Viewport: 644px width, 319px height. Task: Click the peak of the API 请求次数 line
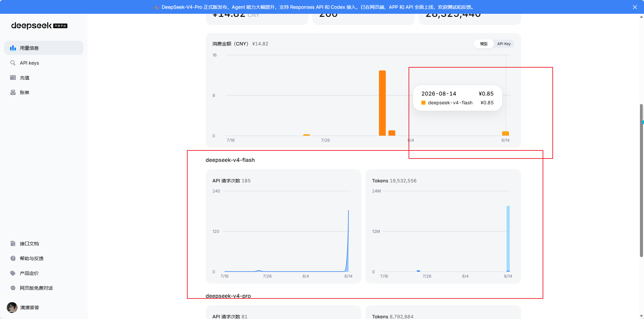click(348, 211)
